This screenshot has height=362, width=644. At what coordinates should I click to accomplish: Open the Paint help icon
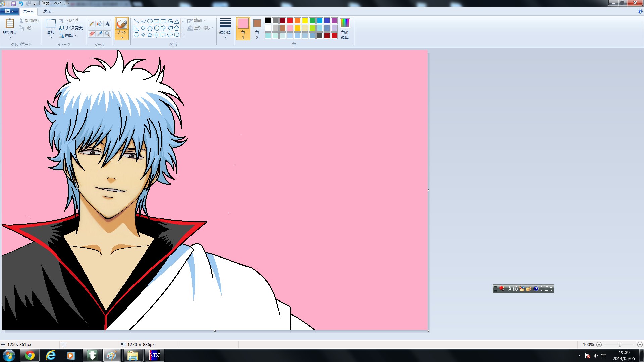coord(640,11)
